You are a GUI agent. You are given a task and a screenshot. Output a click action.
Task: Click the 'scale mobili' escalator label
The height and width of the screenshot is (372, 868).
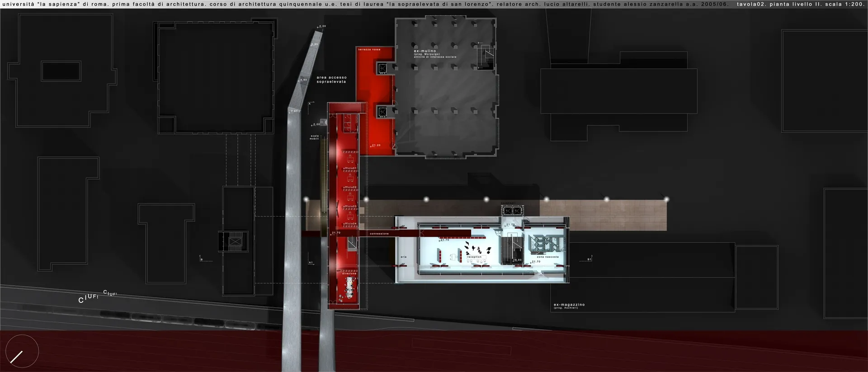coord(315,137)
